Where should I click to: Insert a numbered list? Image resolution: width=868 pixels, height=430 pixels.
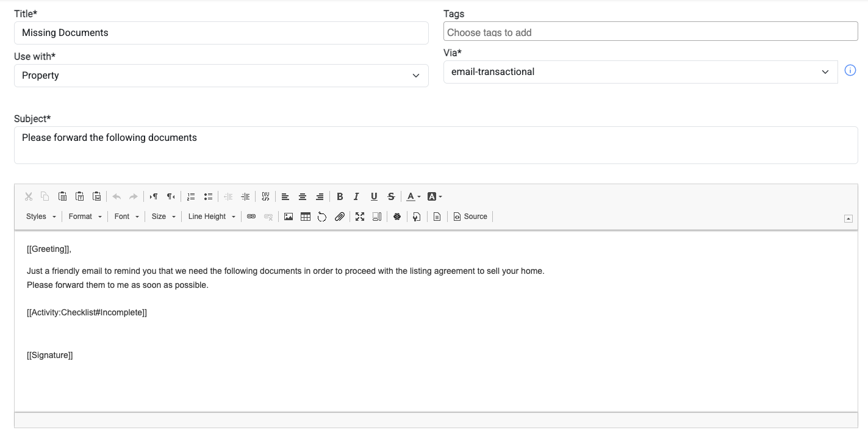191,196
